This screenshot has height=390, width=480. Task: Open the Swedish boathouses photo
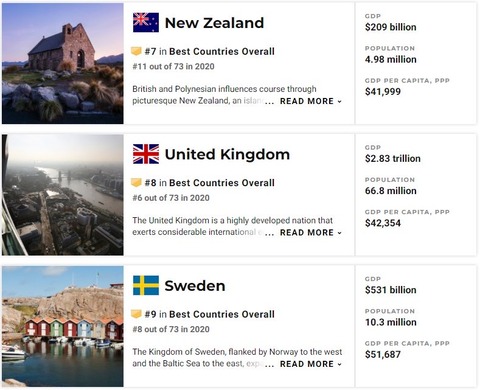pyautogui.click(x=63, y=326)
